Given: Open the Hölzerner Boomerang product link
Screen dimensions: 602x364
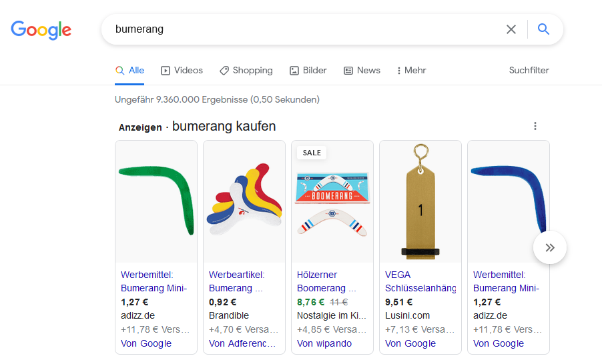Looking at the screenshot, I should pyautogui.click(x=326, y=281).
